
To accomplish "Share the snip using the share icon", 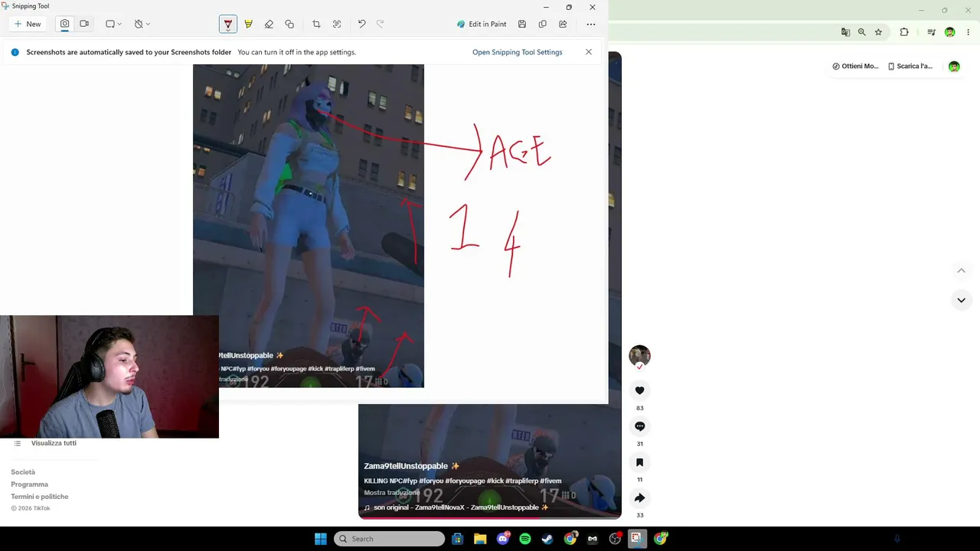I will tap(563, 24).
